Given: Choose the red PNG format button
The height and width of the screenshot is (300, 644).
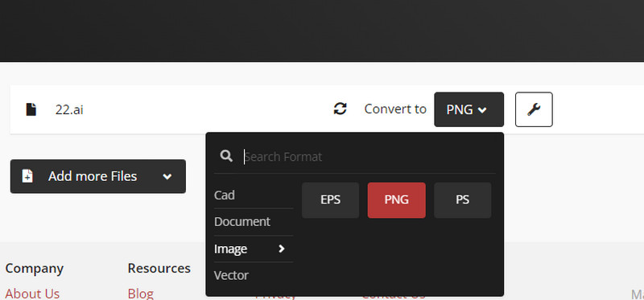Looking at the screenshot, I should point(396,200).
